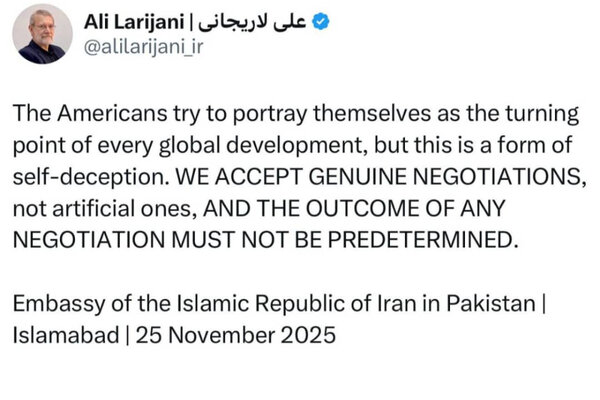
Task: Click 'but this is a form of' text
Action: 473,145
